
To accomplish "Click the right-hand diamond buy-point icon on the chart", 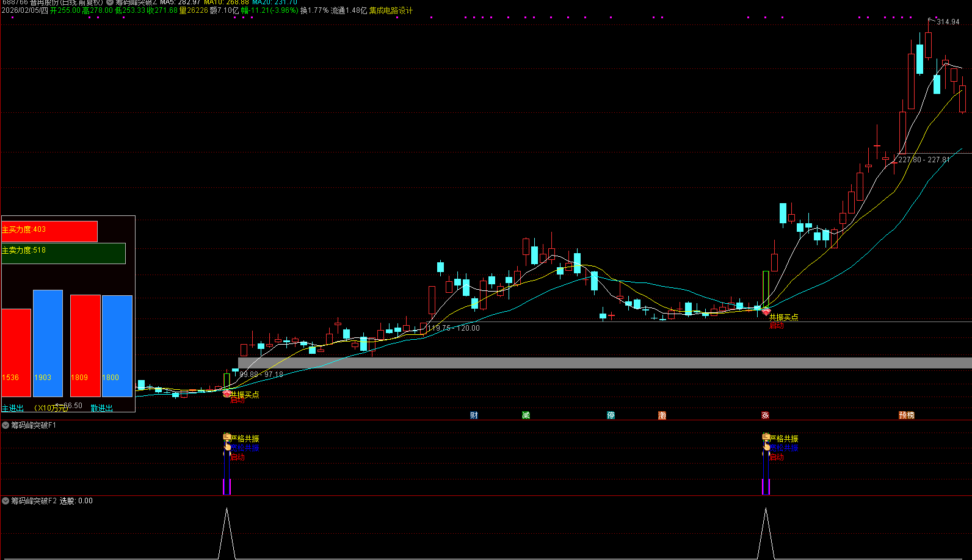I will click(766, 312).
